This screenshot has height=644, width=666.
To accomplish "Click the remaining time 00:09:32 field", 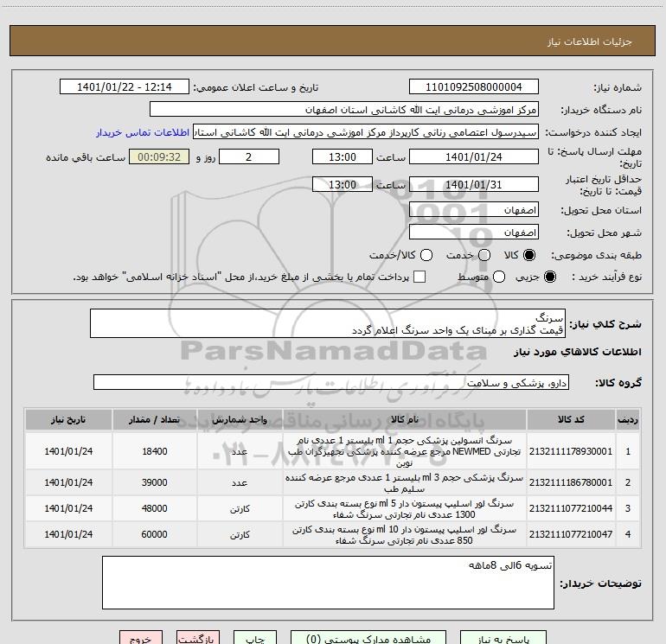I will click(x=159, y=156).
